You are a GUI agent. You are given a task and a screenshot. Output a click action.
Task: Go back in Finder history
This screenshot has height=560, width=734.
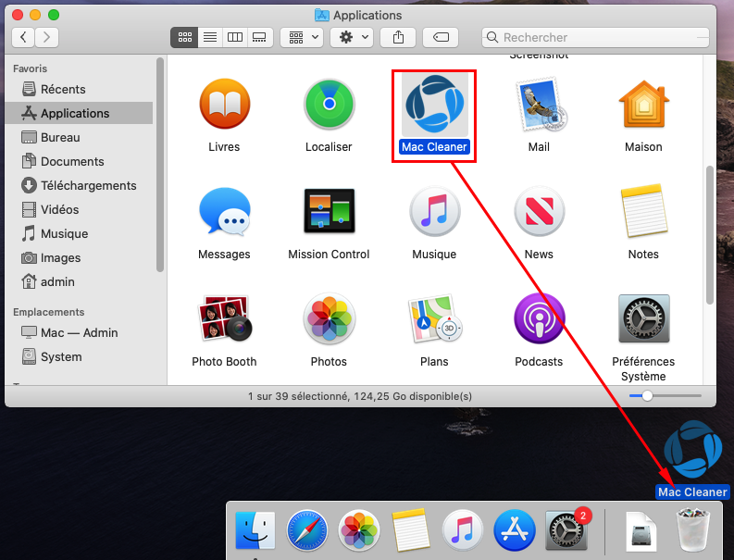click(x=23, y=37)
